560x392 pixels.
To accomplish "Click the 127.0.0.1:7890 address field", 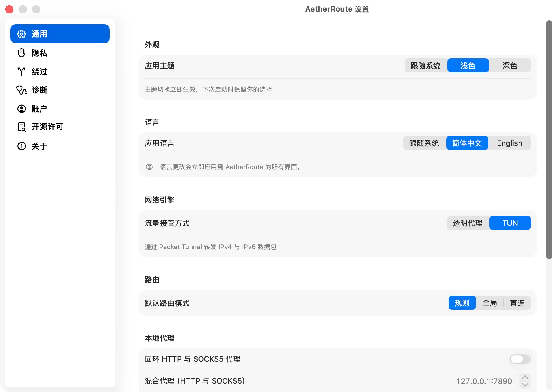I will (484, 381).
